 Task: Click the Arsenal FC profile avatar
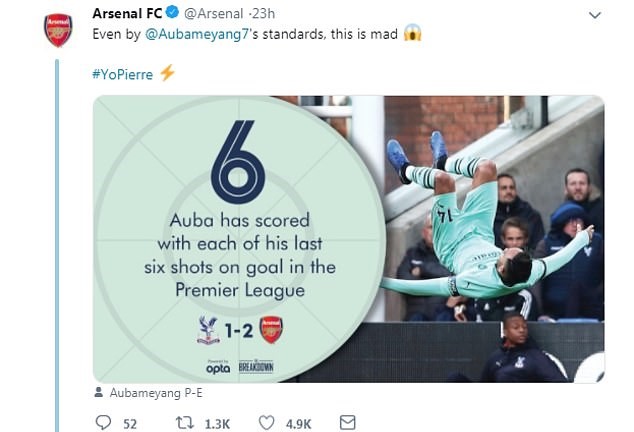tap(58, 30)
